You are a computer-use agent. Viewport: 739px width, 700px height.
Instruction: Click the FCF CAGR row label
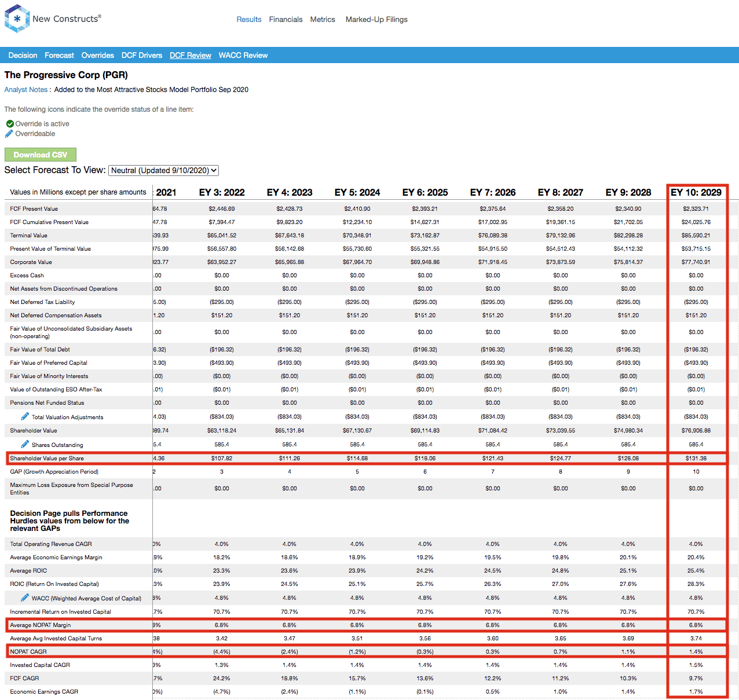(x=24, y=678)
